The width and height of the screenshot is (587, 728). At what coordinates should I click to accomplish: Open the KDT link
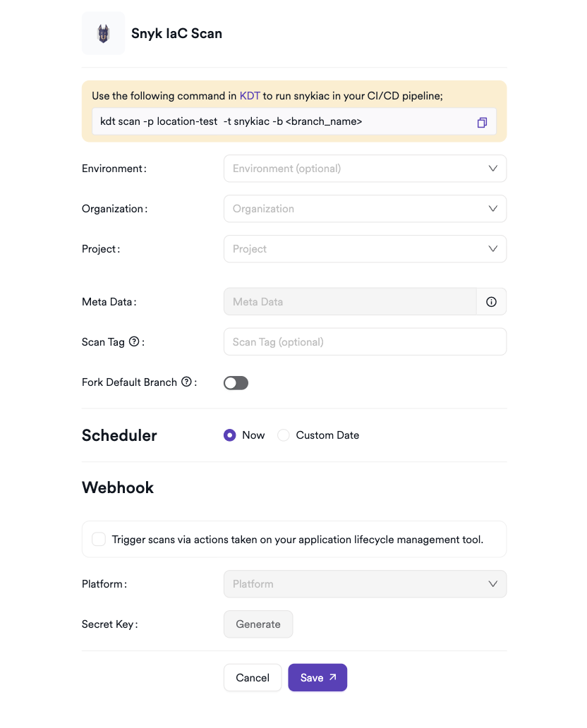pyautogui.click(x=250, y=96)
